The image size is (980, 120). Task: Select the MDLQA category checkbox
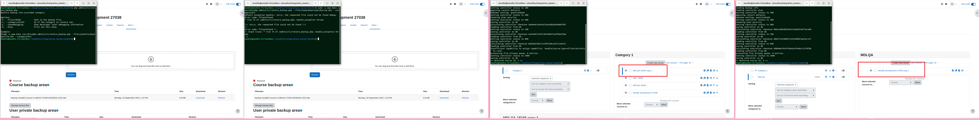pyautogui.click(x=752, y=77)
